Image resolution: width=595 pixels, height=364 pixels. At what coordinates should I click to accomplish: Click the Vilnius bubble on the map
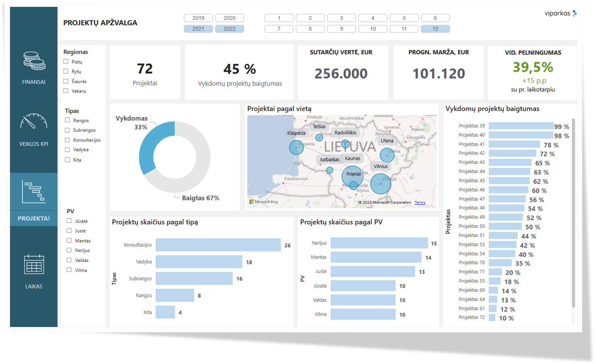[x=380, y=184]
